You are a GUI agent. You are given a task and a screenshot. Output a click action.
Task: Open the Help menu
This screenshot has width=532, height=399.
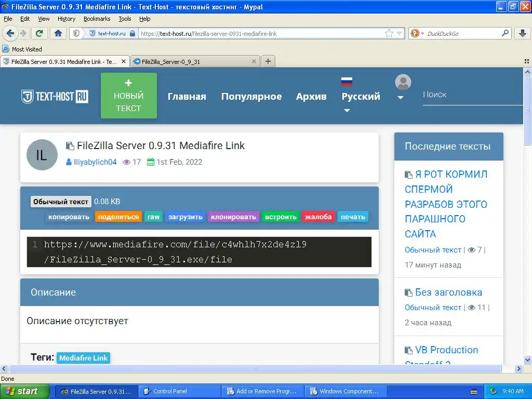[144, 19]
